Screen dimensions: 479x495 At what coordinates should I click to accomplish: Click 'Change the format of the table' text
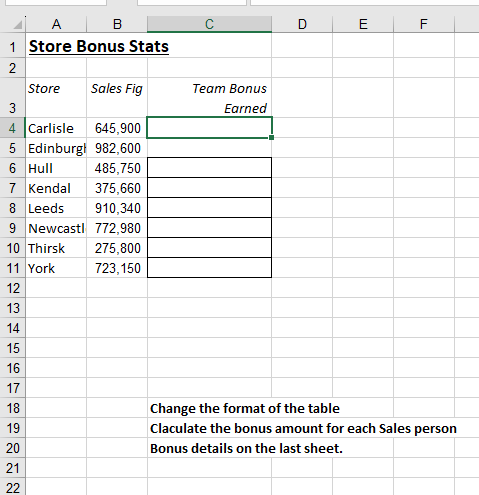(x=245, y=408)
